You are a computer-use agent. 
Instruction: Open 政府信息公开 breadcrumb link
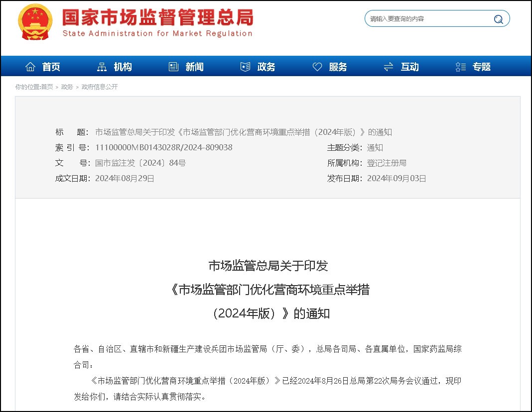[100, 87]
